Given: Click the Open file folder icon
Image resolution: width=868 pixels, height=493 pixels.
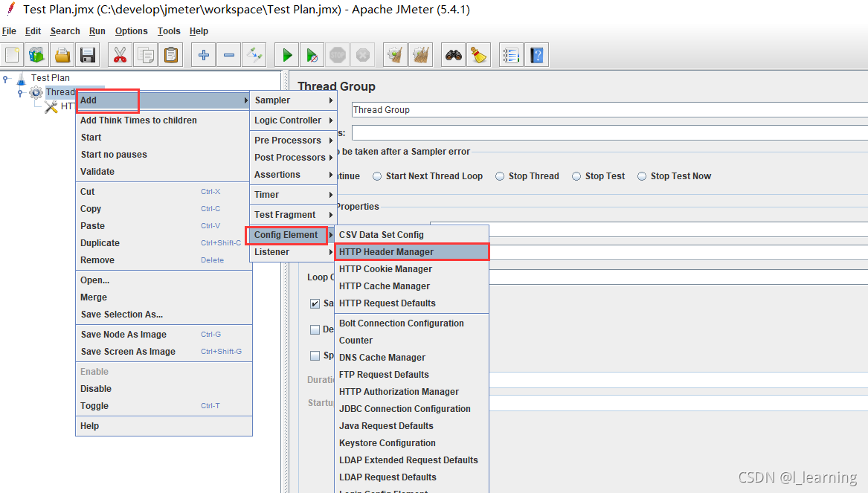Looking at the screenshot, I should pos(62,55).
